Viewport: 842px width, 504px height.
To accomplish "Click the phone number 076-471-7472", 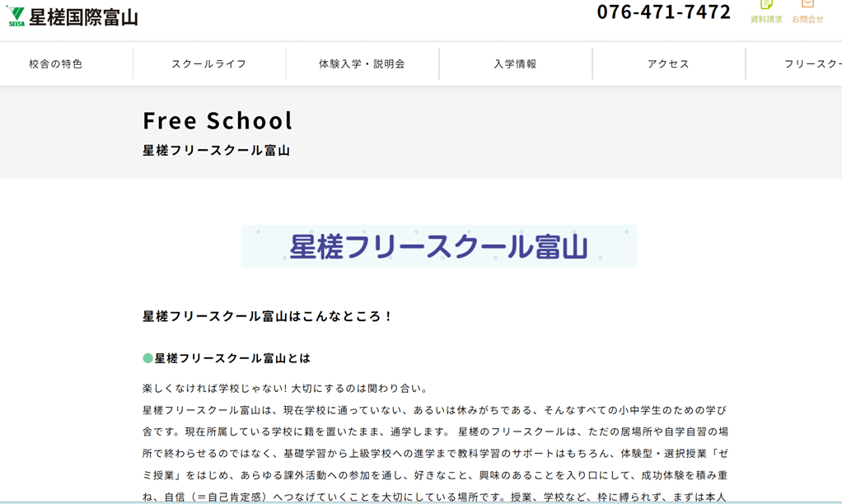I will point(664,12).
